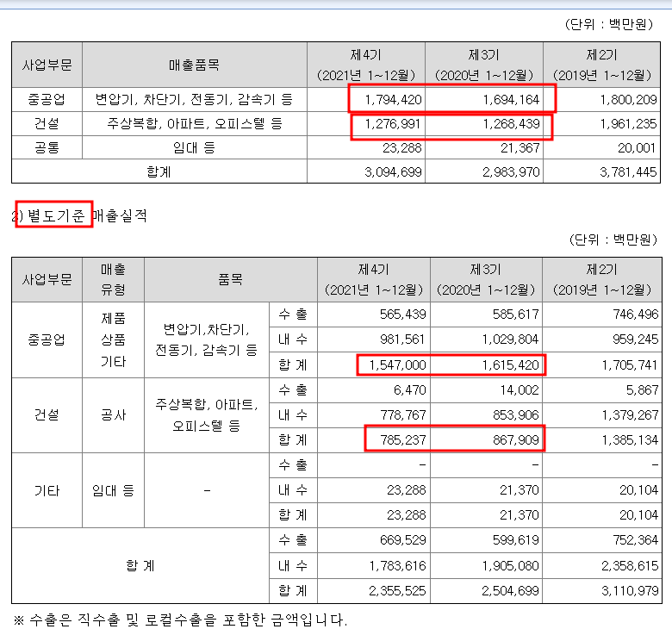This screenshot has width=672, height=629.
Task: Select the subtotal 867,909
Action: (515, 439)
